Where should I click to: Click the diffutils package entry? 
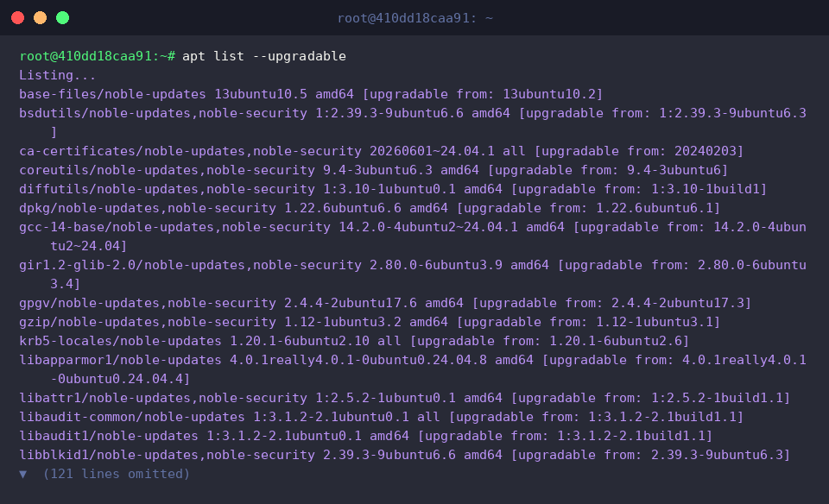(x=393, y=189)
